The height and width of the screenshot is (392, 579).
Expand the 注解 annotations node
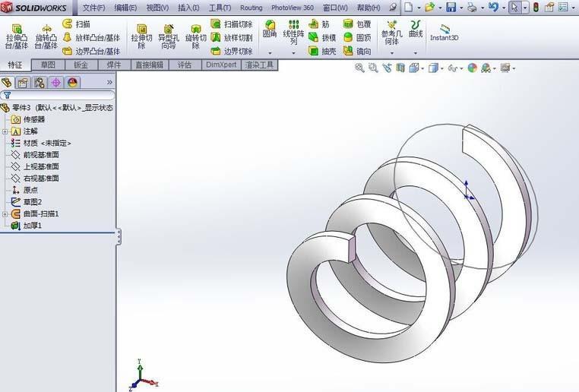point(5,131)
